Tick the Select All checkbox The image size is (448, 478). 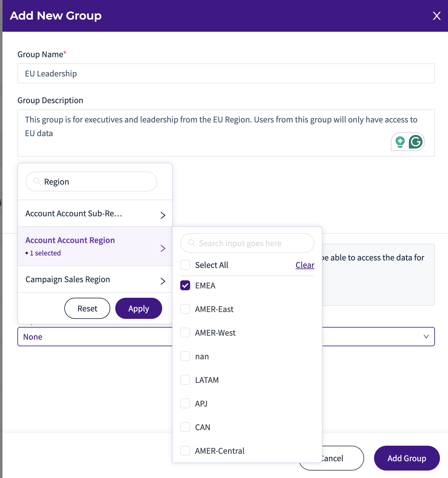(x=185, y=265)
